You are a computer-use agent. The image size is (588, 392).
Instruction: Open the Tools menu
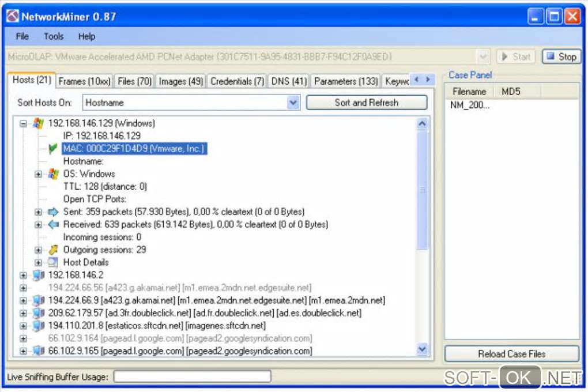[x=54, y=36]
